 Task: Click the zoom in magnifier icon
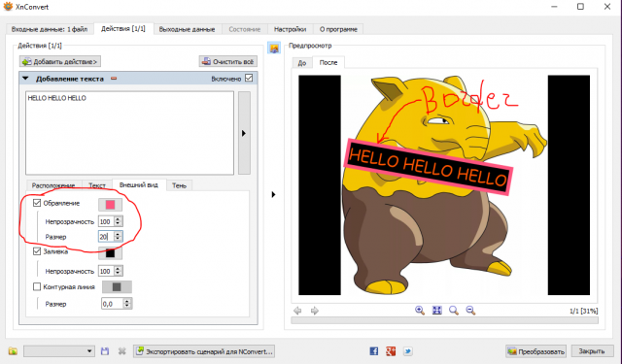pos(420,311)
